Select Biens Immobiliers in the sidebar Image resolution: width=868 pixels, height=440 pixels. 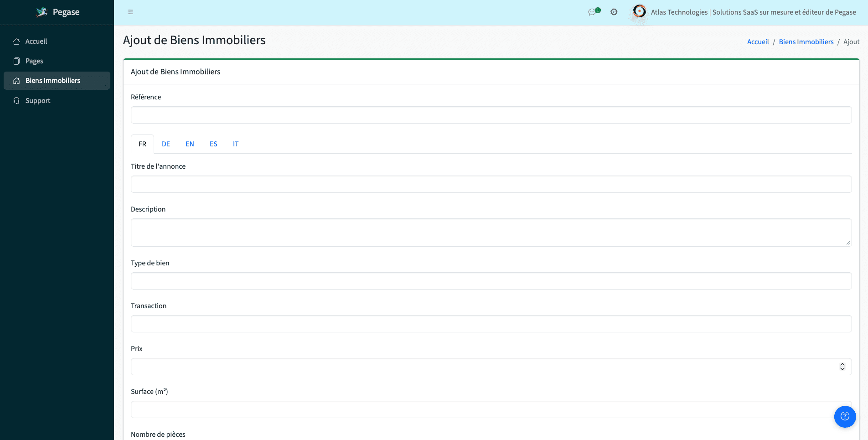click(x=52, y=81)
